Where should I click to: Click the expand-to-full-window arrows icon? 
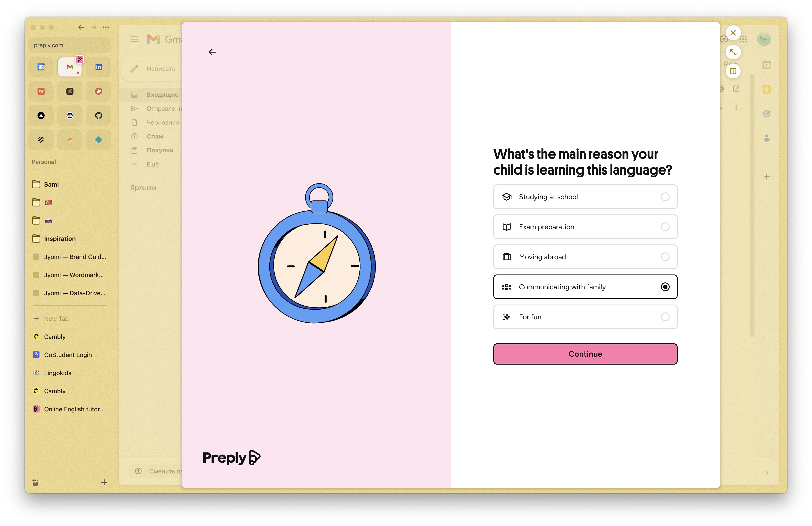[x=733, y=52]
